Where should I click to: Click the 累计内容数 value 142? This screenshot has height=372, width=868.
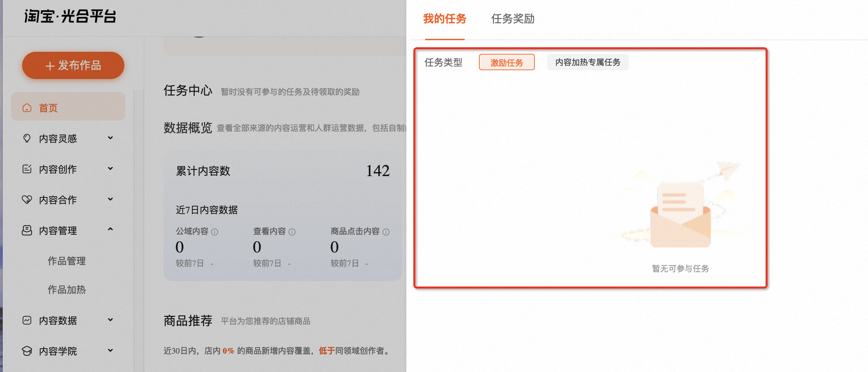(x=378, y=171)
